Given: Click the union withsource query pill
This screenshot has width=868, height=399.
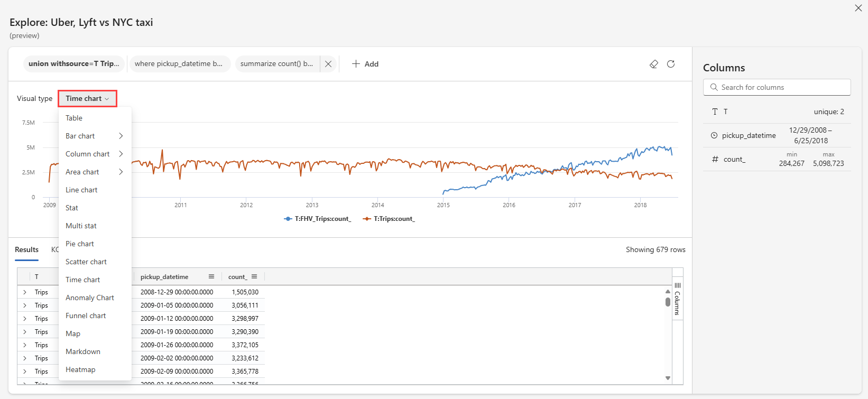Looking at the screenshot, I should coord(74,64).
